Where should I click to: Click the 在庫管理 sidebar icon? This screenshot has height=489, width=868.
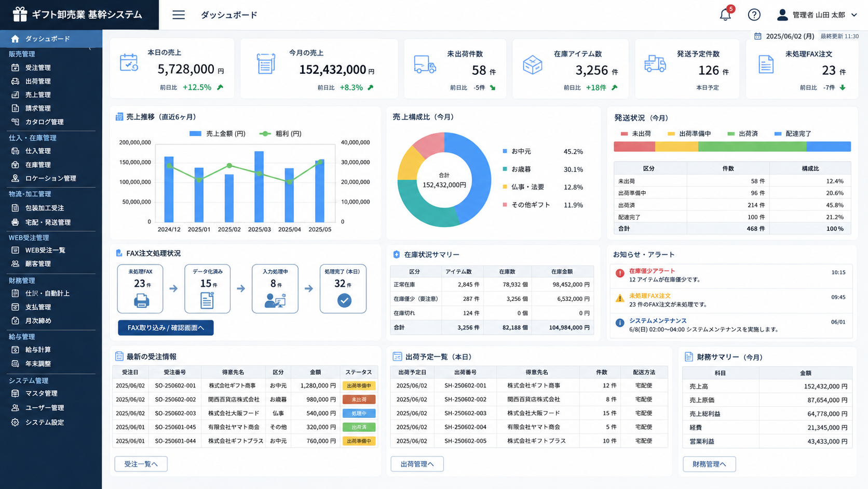pos(15,165)
